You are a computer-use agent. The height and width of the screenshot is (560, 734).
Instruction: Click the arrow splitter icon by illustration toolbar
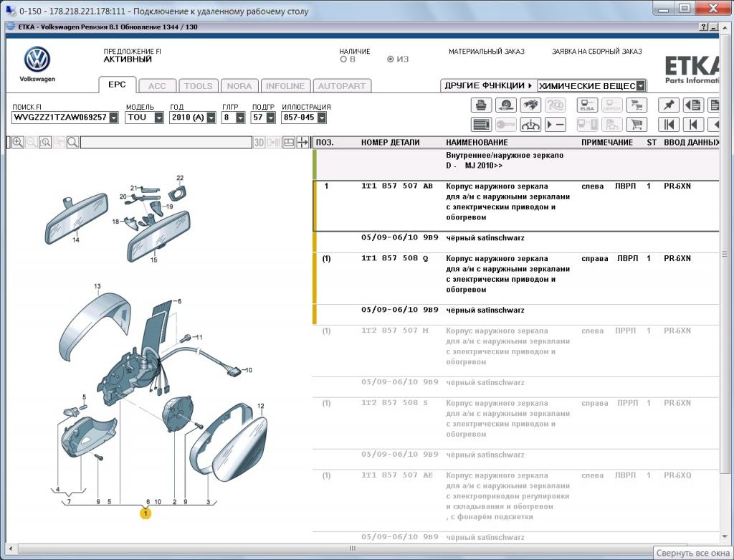coord(302,143)
